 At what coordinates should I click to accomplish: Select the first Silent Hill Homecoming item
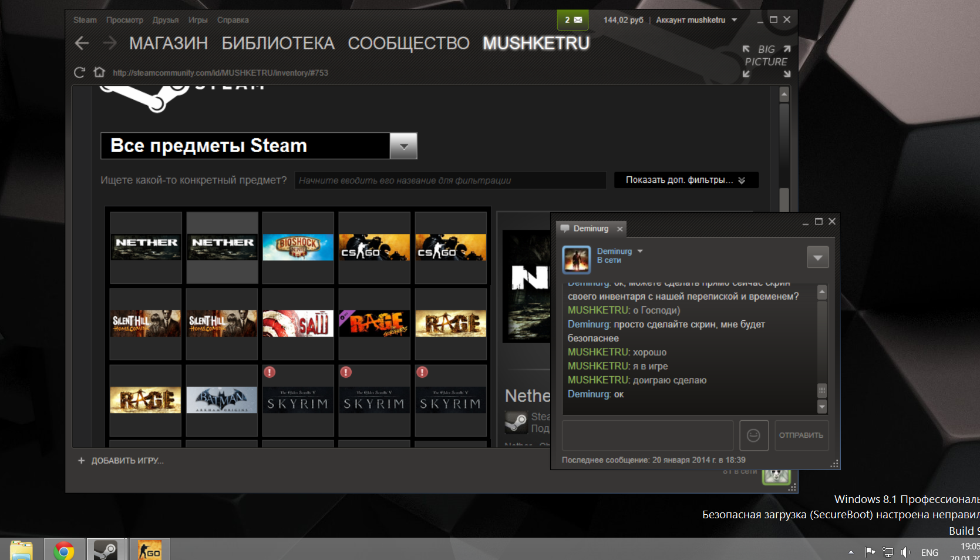pyautogui.click(x=146, y=324)
